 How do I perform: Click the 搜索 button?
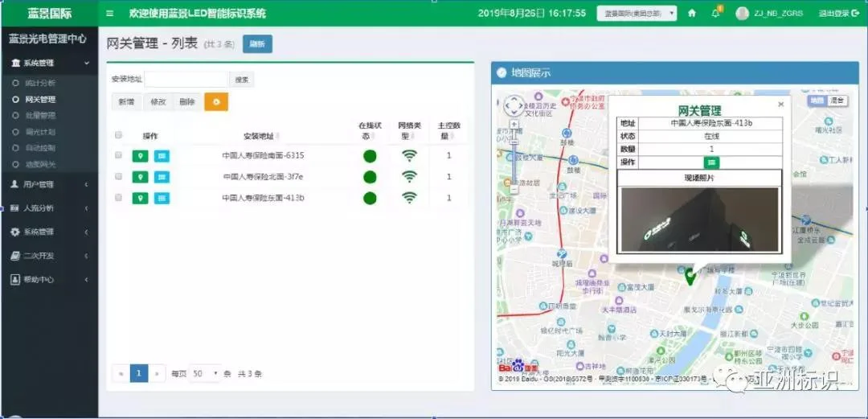[241, 80]
